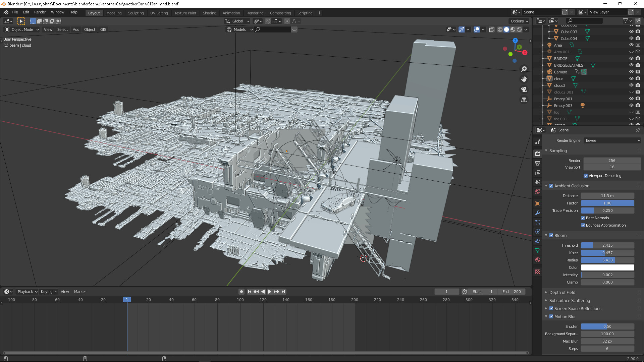The width and height of the screenshot is (644, 362).
Task: Open the Object Mode dropdown
Action: [x=22, y=29]
